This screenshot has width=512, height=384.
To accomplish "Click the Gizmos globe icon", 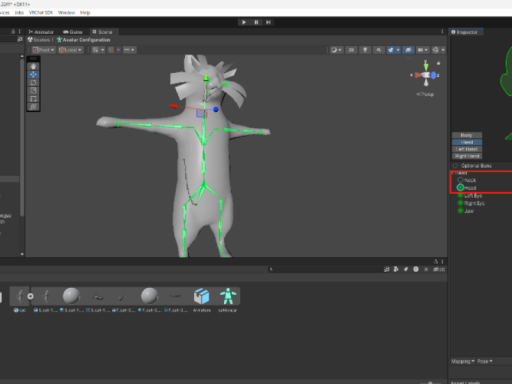I will [x=436, y=50].
